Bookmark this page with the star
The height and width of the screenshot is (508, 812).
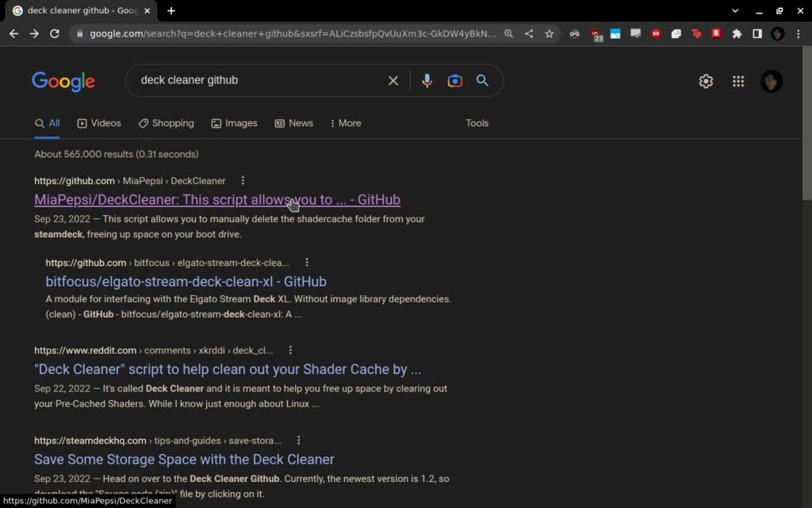click(549, 33)
